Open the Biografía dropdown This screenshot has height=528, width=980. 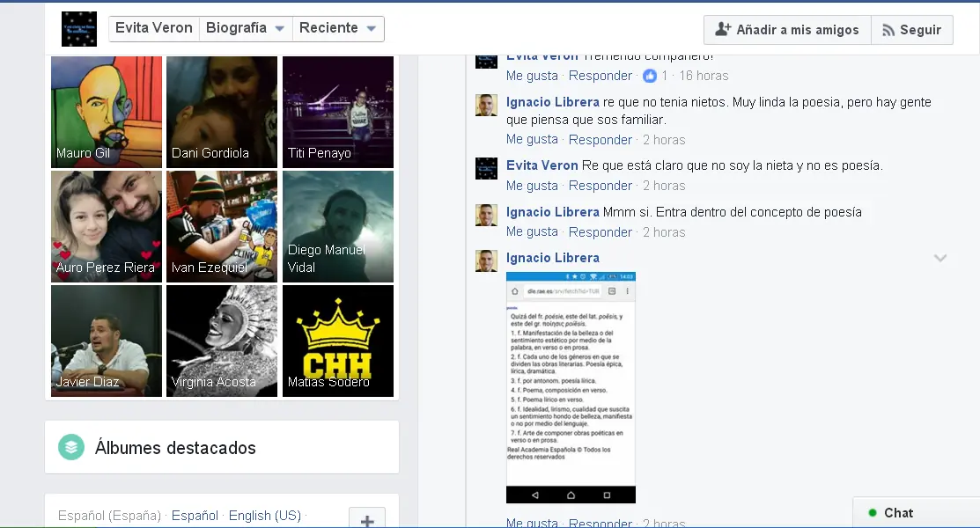coord(245,28)
